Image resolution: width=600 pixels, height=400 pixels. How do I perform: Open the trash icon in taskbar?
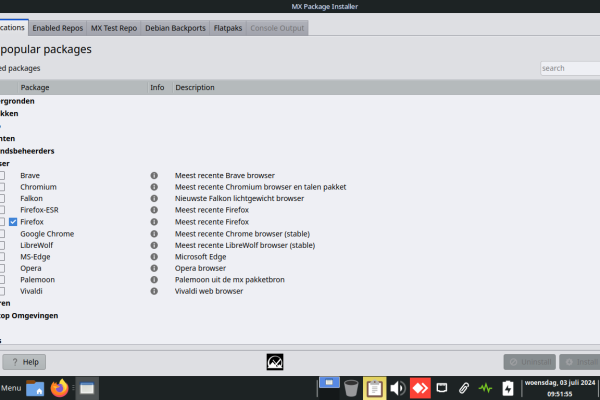pyautogui.click(x=351, y=387)
